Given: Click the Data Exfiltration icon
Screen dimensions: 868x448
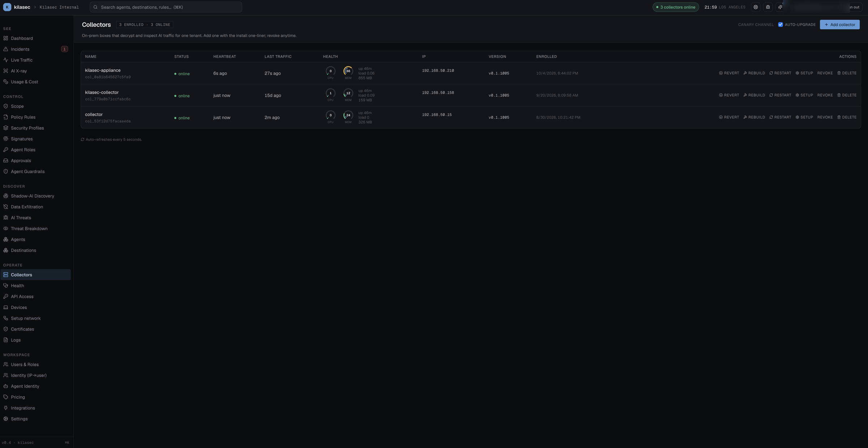Looking at the screenshot, I should click(5, 207).
